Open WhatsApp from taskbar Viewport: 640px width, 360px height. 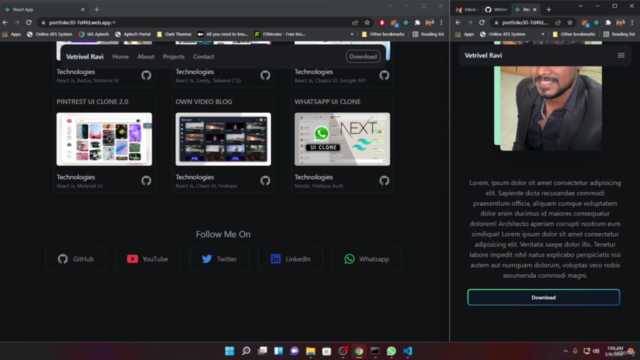391,351
